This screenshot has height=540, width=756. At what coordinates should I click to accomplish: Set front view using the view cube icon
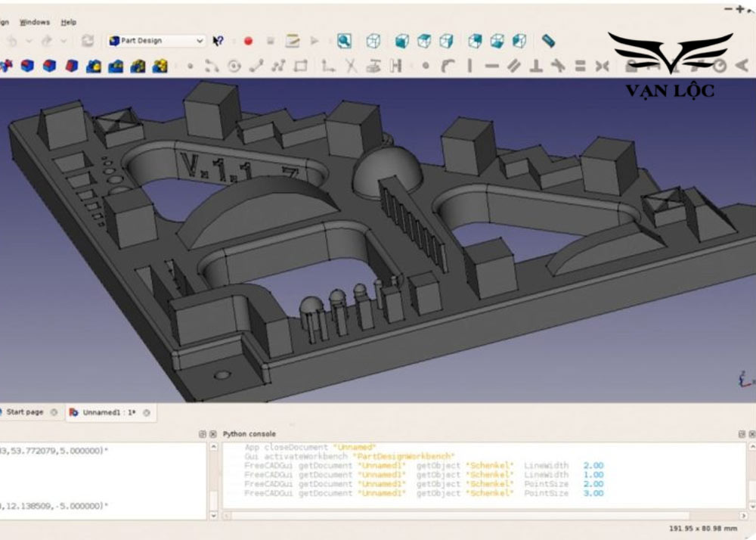point(401,42)
